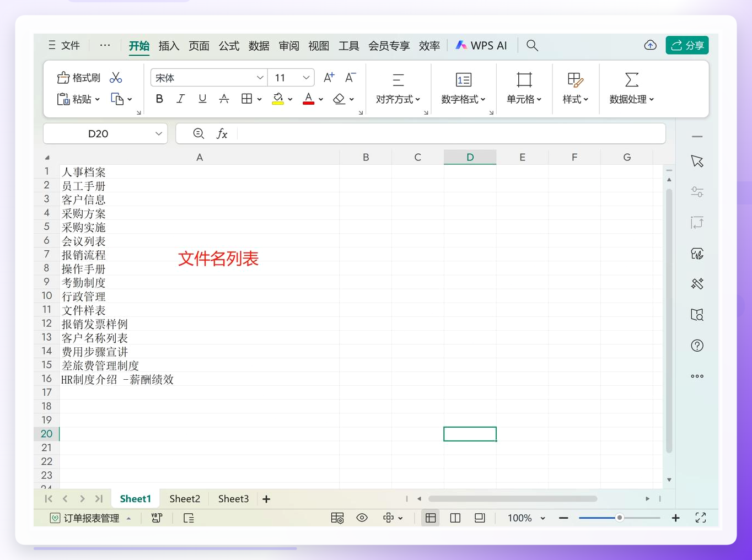Click the Paste (粘贴) clipboard icon
The width and height of the screenshot is (752, 560).
click(63, 99)
